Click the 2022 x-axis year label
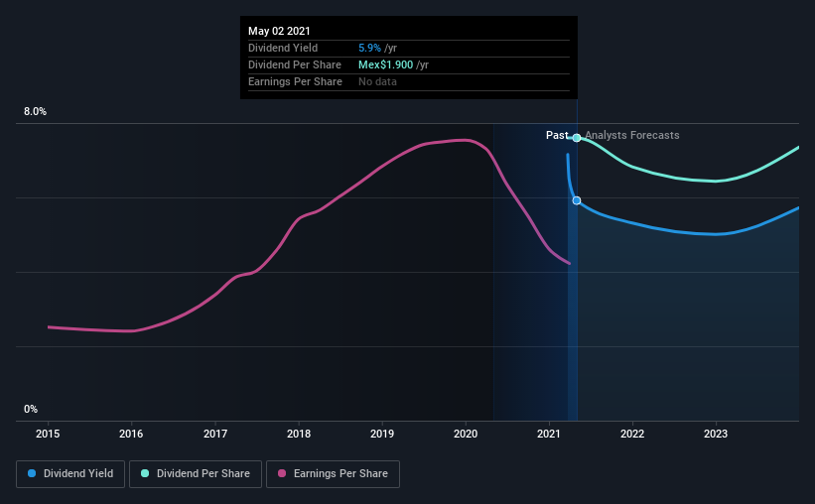Screen dimensions: 815x504 632,434
